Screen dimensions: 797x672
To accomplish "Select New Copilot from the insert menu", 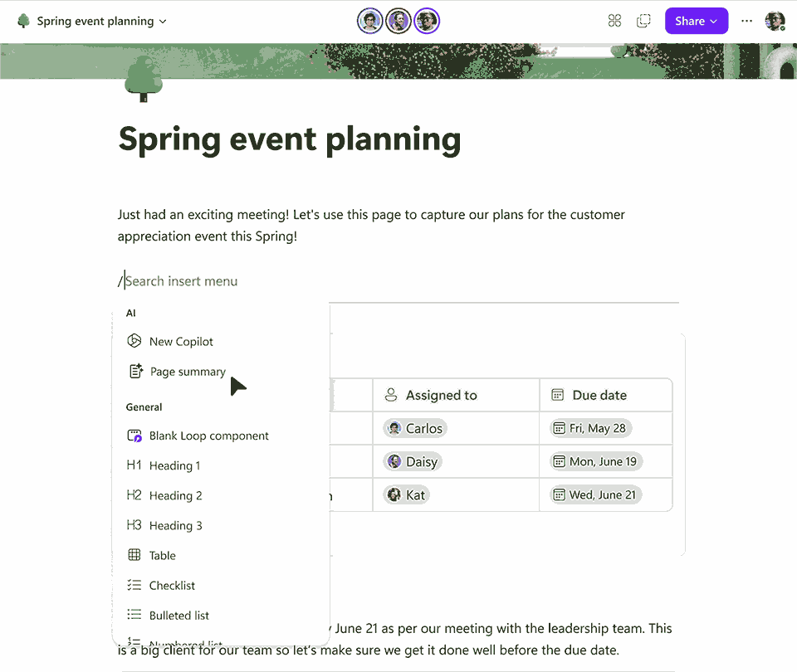I will point(180,341).
